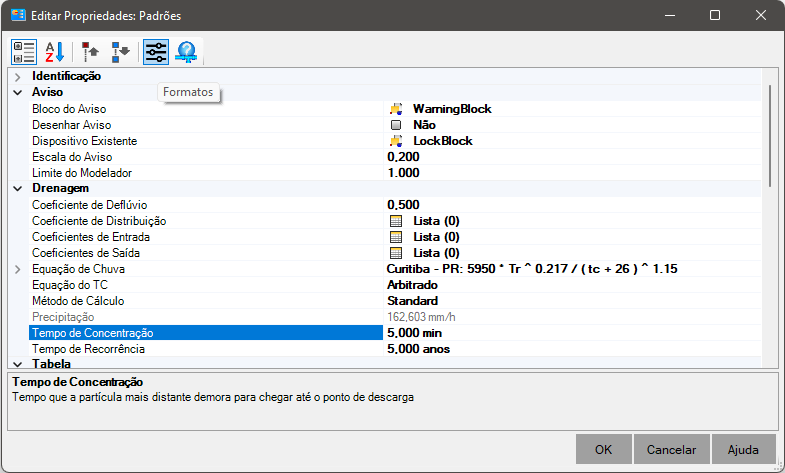
Task: Toggle the Formatos sliders icon
Action: (x=156, y=52)
